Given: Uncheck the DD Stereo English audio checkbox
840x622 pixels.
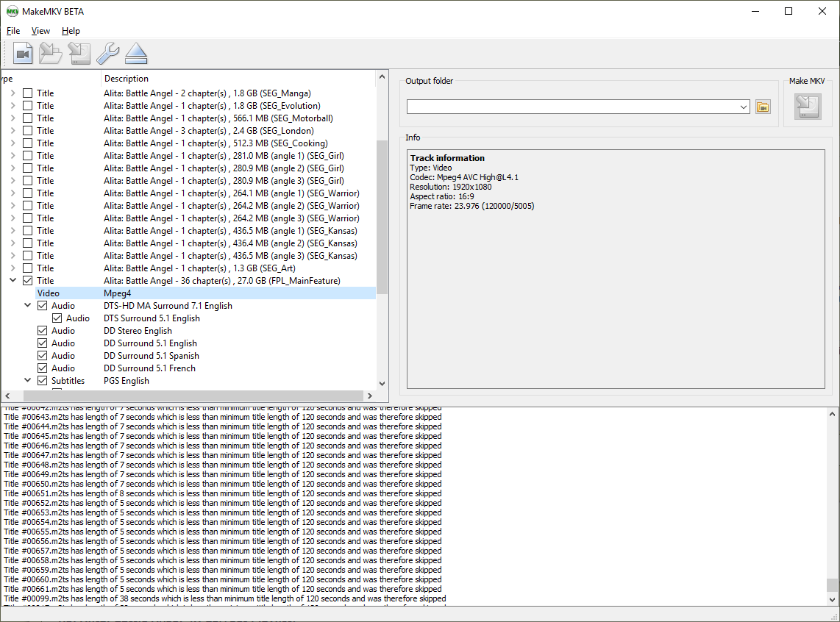Looking at the screenshot, I should point(43,331).
